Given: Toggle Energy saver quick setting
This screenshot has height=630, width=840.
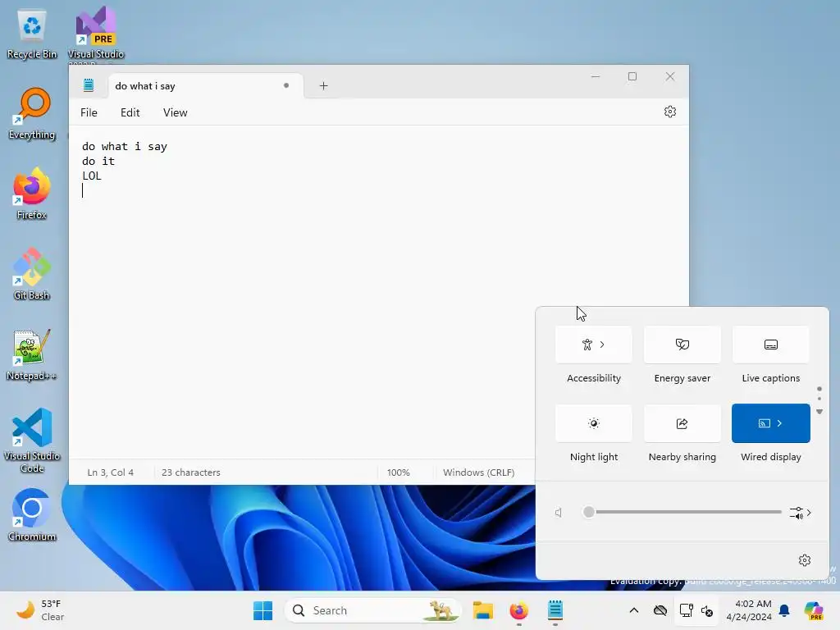Looking at the screenshot, I should [x=682, y=345].
